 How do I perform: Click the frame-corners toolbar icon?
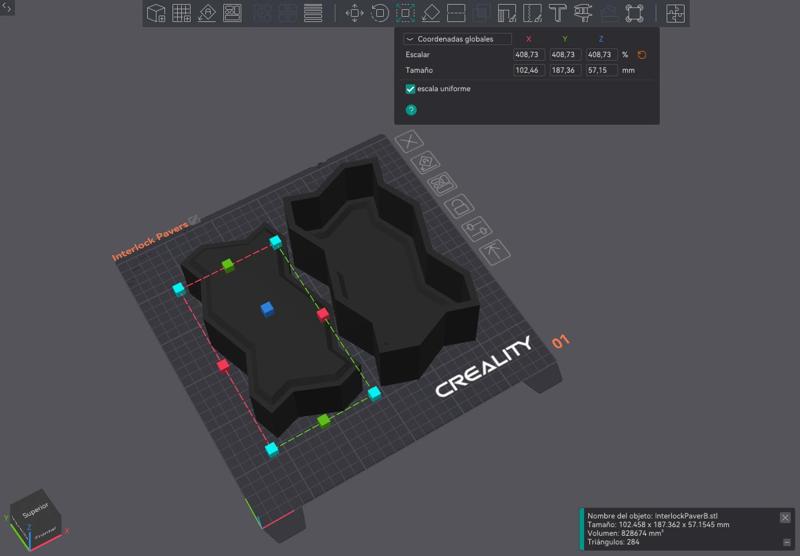click(x=634, y=13)
